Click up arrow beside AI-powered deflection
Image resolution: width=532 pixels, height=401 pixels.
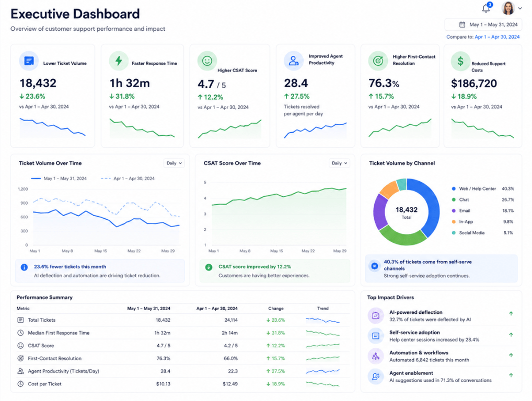(511, 314)
